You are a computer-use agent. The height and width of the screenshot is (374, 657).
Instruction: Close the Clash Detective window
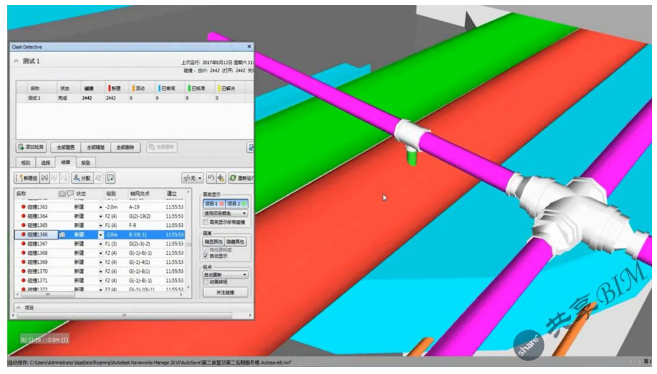[x=249, y=46]
